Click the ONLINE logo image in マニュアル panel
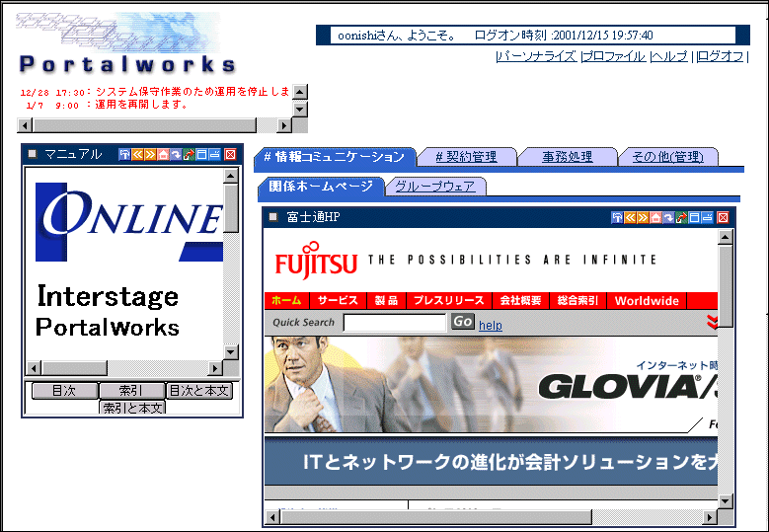The height and width of the screenshot is (532, 769). (x=129, y=222)
